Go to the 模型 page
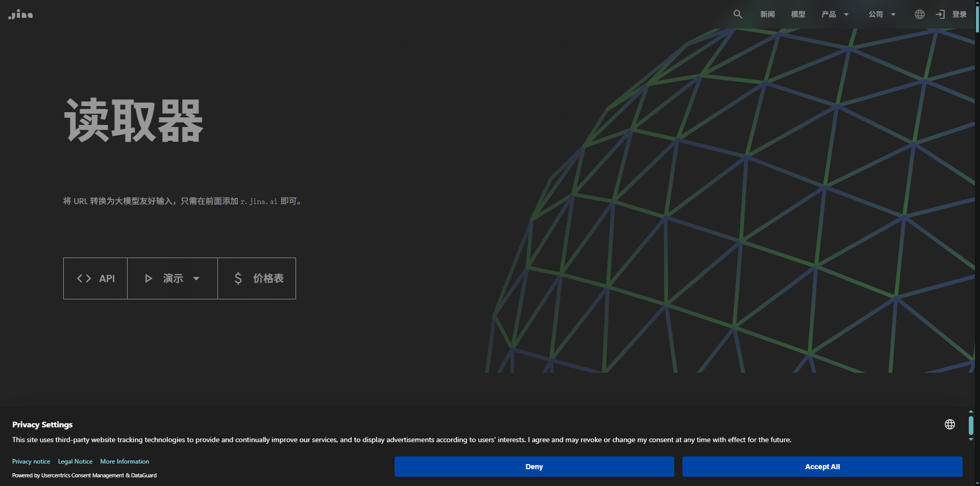Image resolution: width=980 pixels, height=486 pixels. [798, 14]
